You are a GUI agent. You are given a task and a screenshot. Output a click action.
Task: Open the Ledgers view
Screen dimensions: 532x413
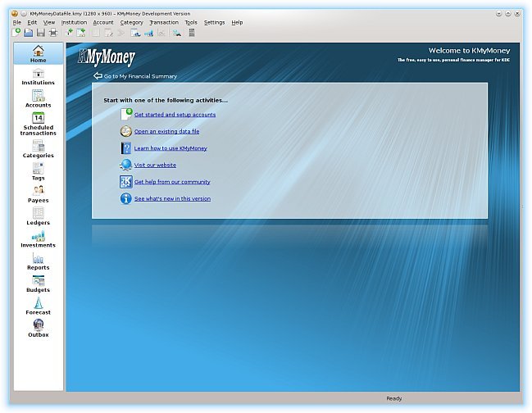(39, 216)
